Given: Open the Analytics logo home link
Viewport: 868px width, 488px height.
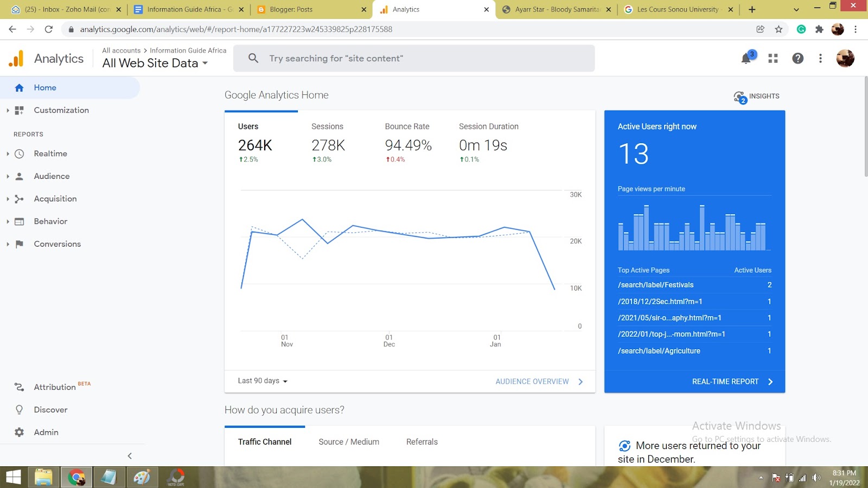Looking at the screenshot, I should pyautogui.click(x=46, y=59).
